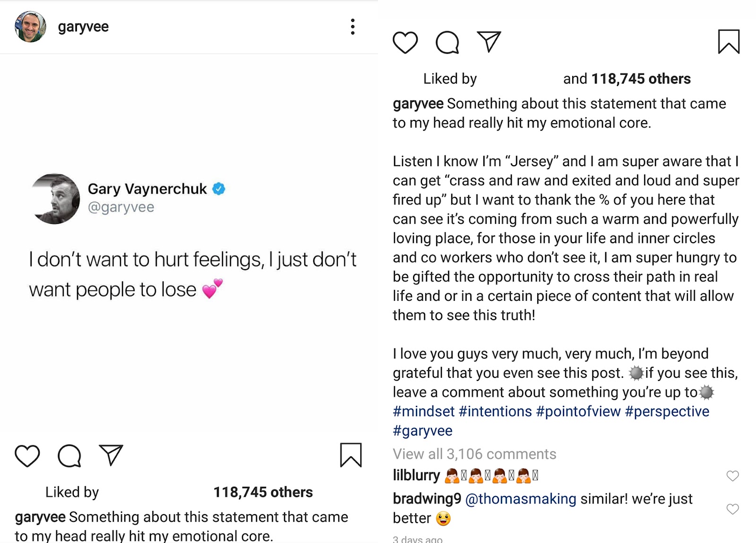Like lilblurry's comment
This screenshot has height=543, width=756.
tap(732, 476)
